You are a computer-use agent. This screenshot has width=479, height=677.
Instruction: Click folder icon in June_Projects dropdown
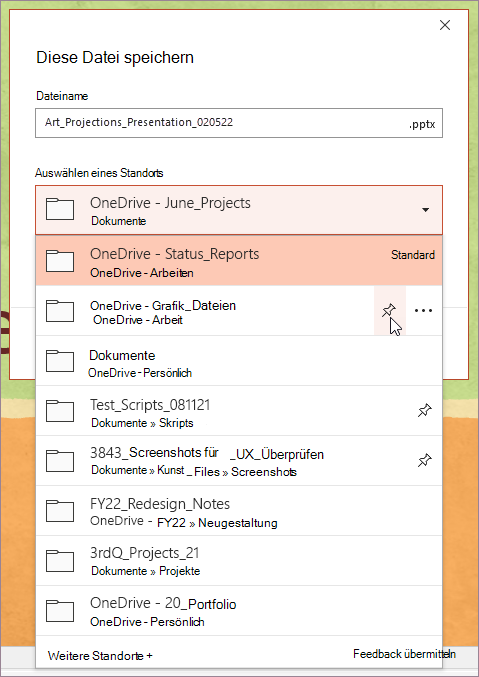tap(60, 209)
